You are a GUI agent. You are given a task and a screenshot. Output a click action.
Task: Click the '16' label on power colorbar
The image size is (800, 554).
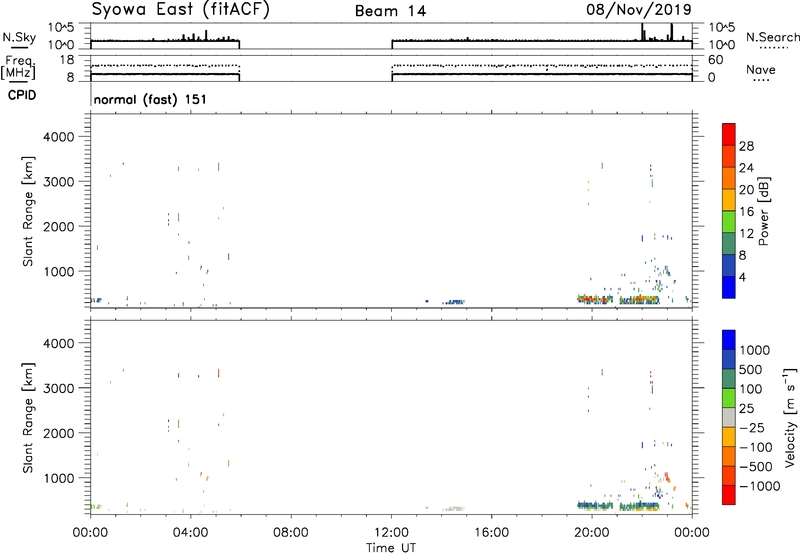point(746,212)
